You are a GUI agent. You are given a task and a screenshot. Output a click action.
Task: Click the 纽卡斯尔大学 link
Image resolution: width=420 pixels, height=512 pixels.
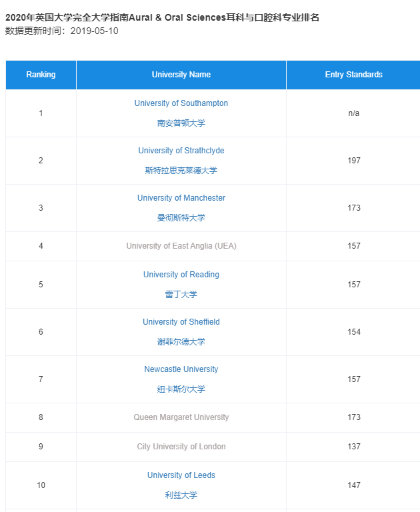181,389
